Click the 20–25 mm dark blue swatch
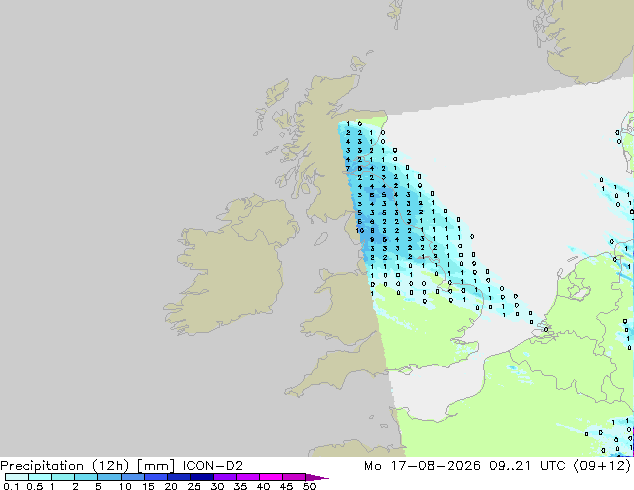 (178, 477)
